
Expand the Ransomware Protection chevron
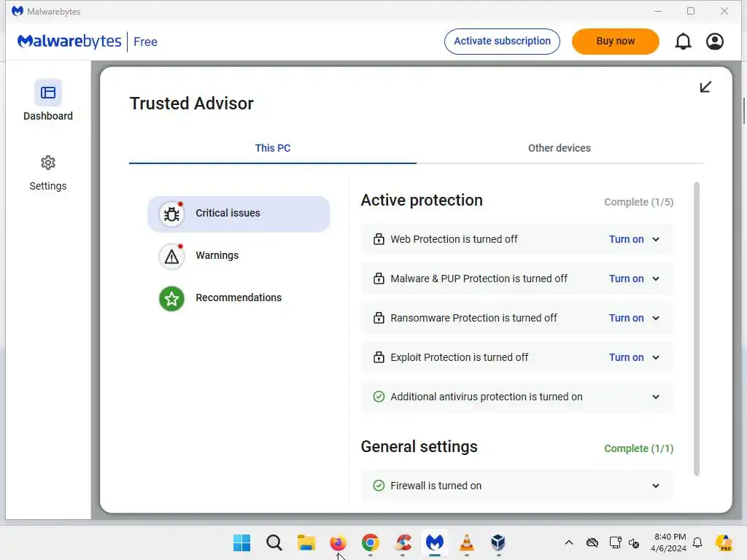point(656,318)
